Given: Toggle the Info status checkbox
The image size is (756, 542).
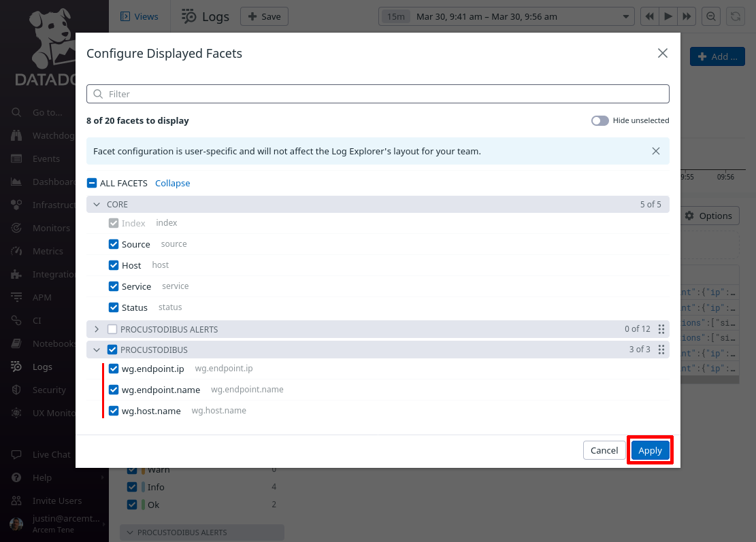Looking at the screenshot, I should pos(132,487).
